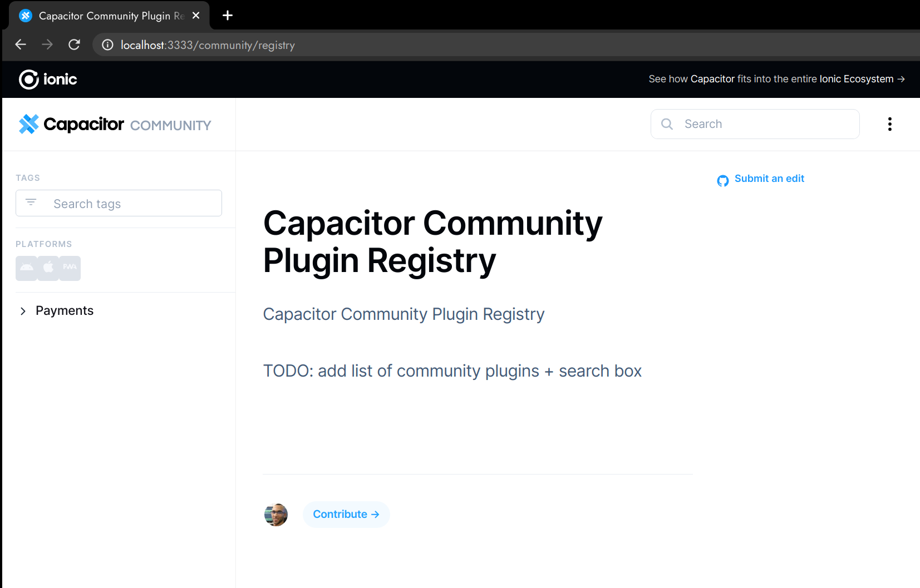Close the Capacitor Community Plugin tab
This screenshot has height=588, width=920.
(x=196, y=16)
